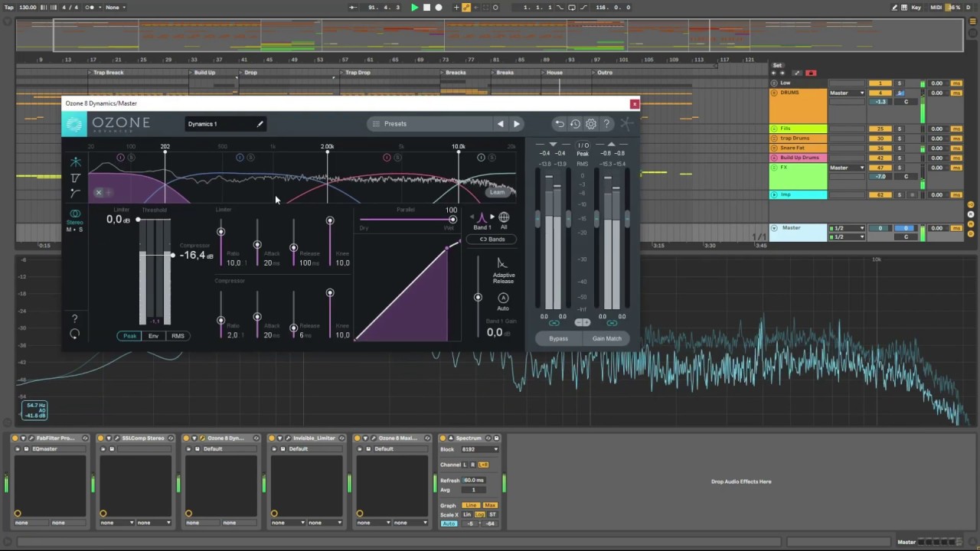Load the next Ozone preset arrow

tap(516, 124)
